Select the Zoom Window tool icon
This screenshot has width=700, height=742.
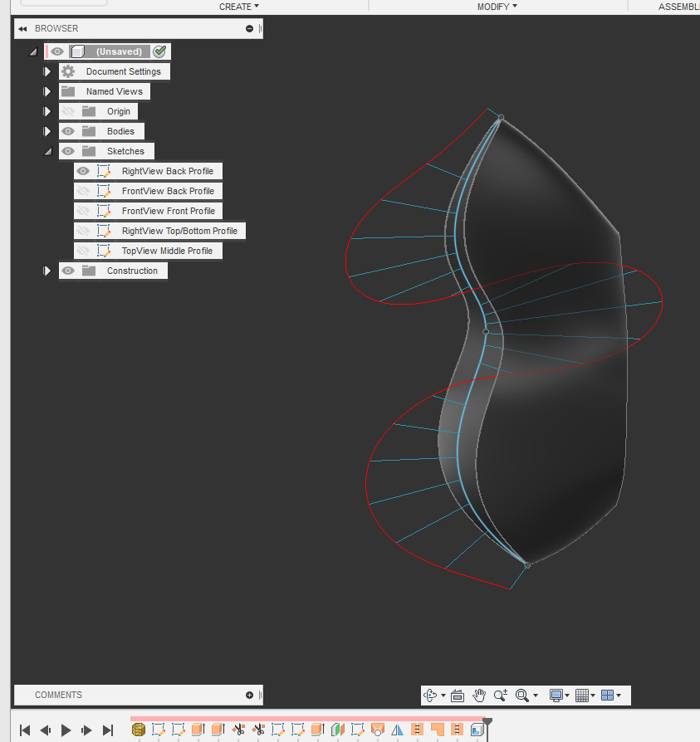522,696
